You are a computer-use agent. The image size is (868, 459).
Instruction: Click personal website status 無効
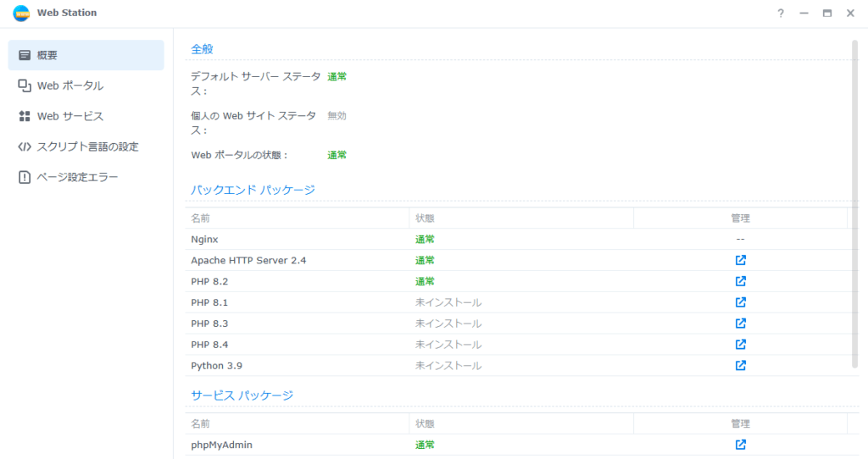[x=337, y=116]
